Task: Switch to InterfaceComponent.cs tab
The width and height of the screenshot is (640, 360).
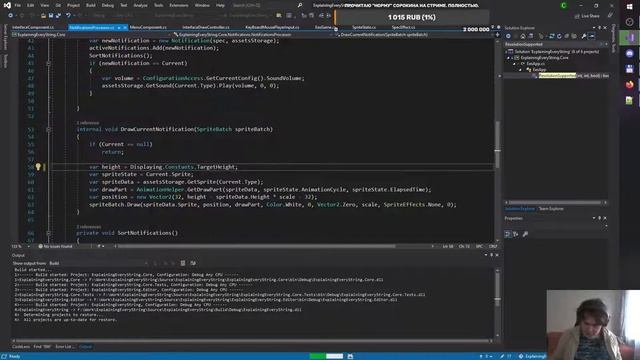Action: click(33, 27)
